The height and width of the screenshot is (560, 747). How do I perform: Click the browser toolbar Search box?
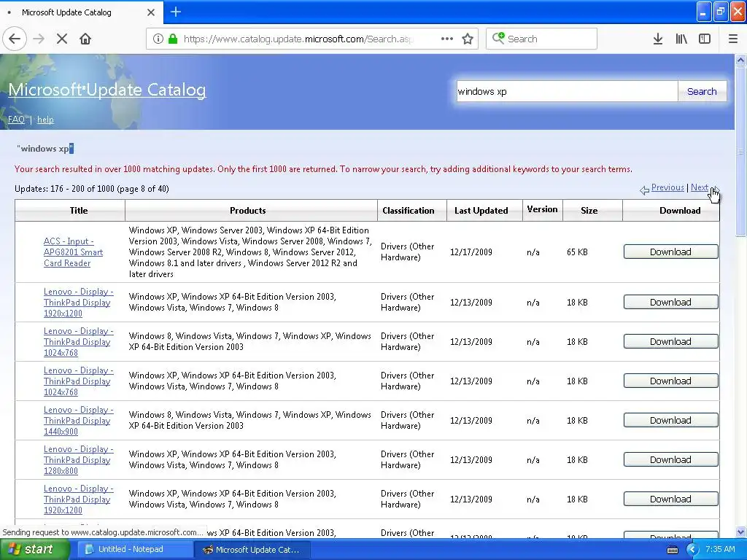541,39
